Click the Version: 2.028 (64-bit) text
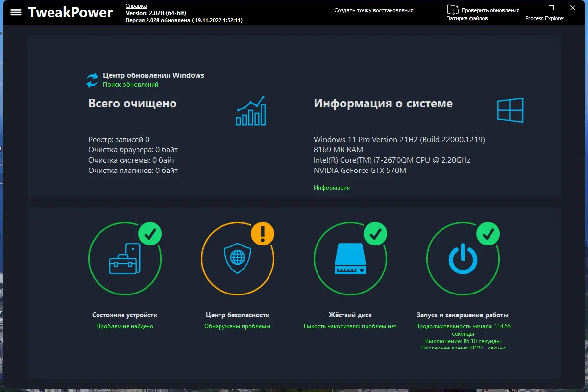 click(157, 13)
